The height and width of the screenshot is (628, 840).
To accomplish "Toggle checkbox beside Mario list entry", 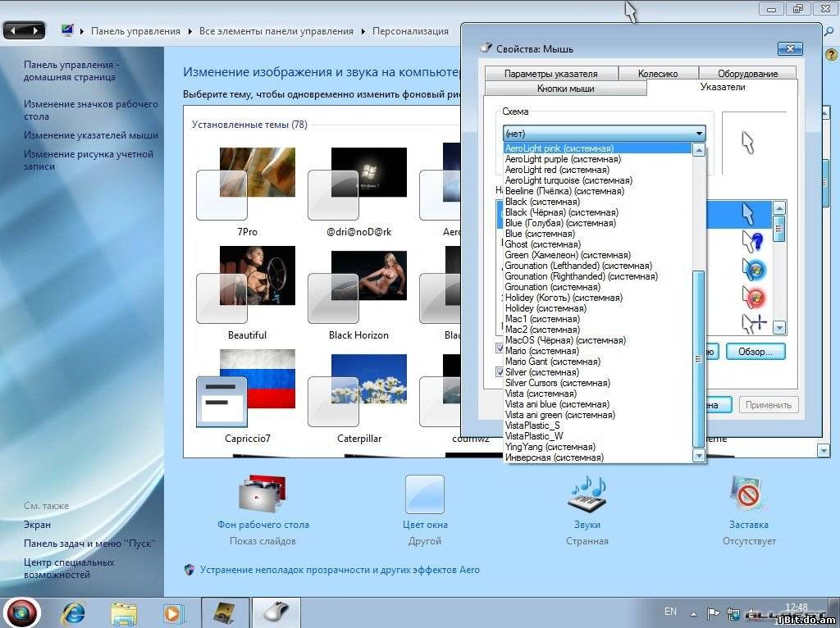I will [500, 348].
